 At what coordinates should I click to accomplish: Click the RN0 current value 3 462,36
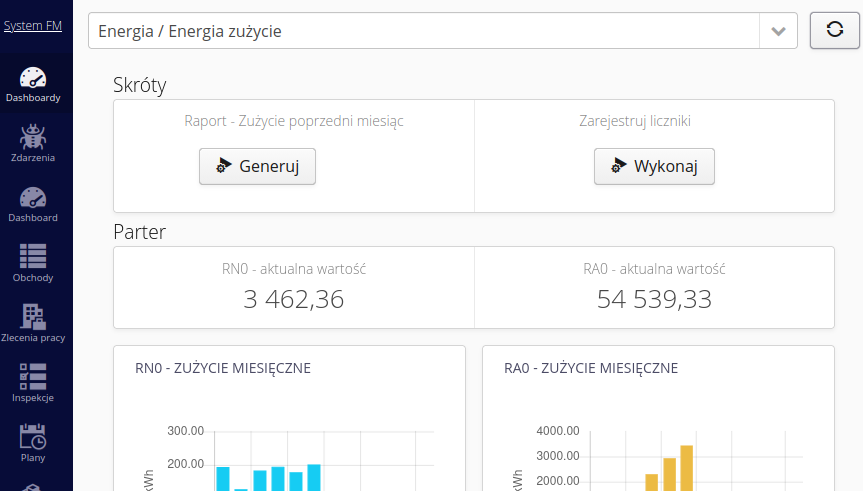(294, 299)
